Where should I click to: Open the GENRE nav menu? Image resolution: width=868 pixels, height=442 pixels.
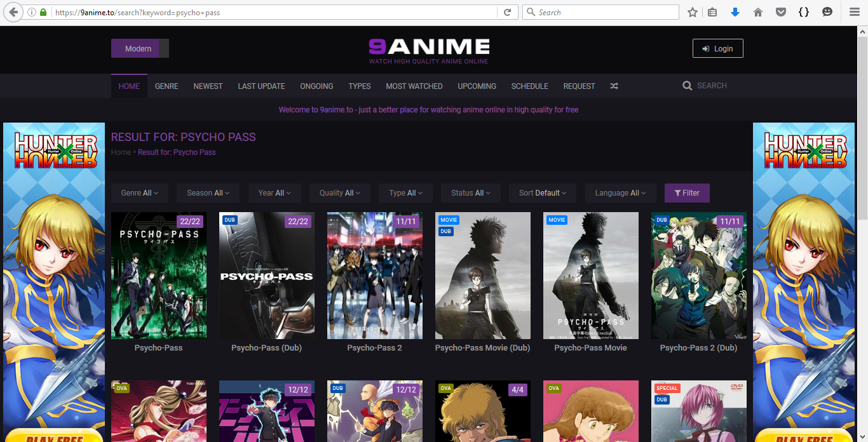point(166,86)
